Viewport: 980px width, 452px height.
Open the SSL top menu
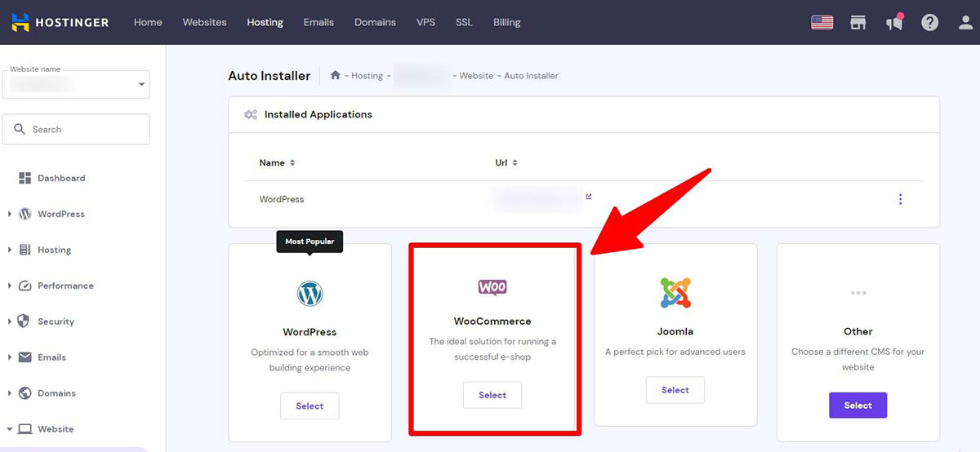tap(464, 22)
